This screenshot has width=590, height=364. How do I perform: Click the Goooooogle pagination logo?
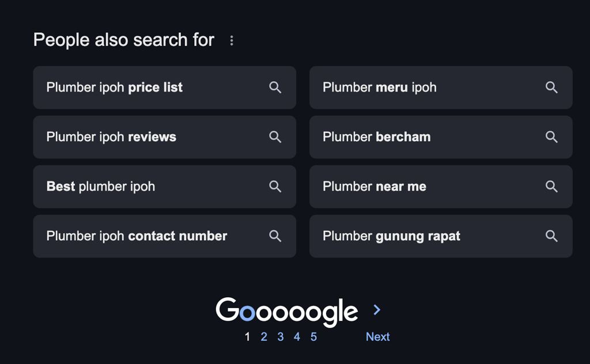click(x=287, y=312)
